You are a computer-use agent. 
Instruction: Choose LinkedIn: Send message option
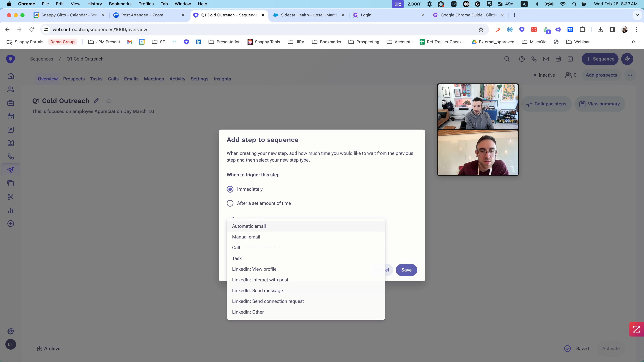click(306, 291)
